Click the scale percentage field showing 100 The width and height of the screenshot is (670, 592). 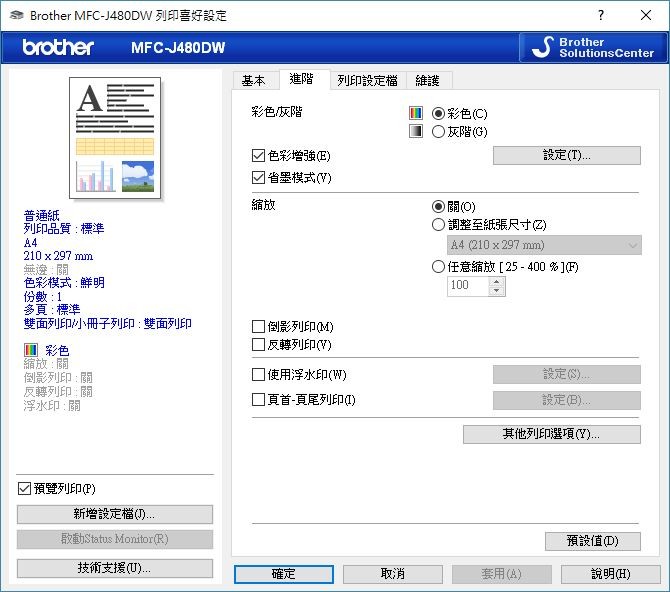click(x=468, y=286)
